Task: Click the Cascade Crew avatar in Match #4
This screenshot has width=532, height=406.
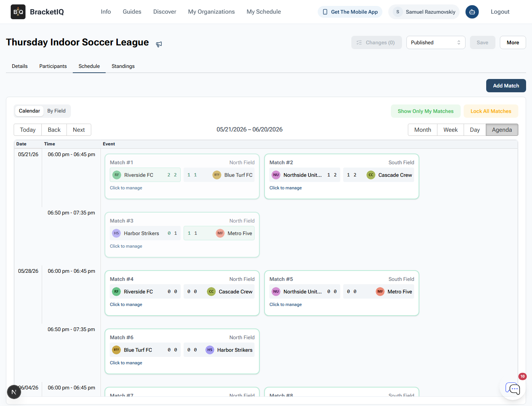Action: click(x=211, y=292)
